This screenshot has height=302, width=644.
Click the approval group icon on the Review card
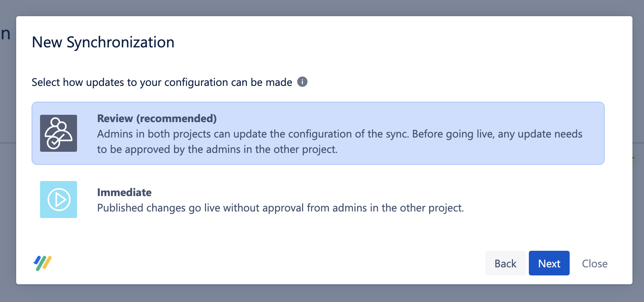coord(58,133)
